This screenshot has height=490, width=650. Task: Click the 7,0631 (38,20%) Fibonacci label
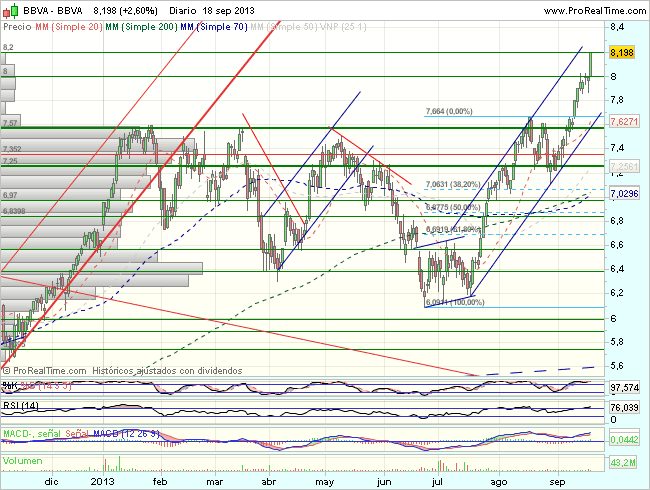point(453,184)
